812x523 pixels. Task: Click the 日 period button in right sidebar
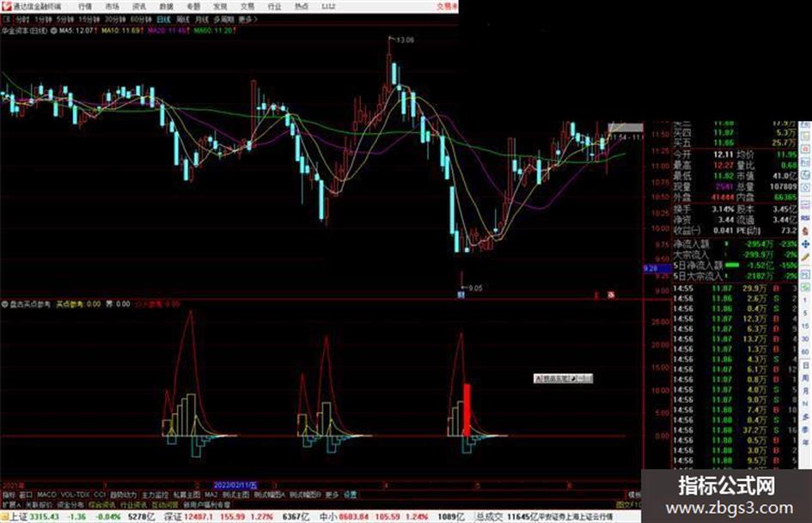805,366
